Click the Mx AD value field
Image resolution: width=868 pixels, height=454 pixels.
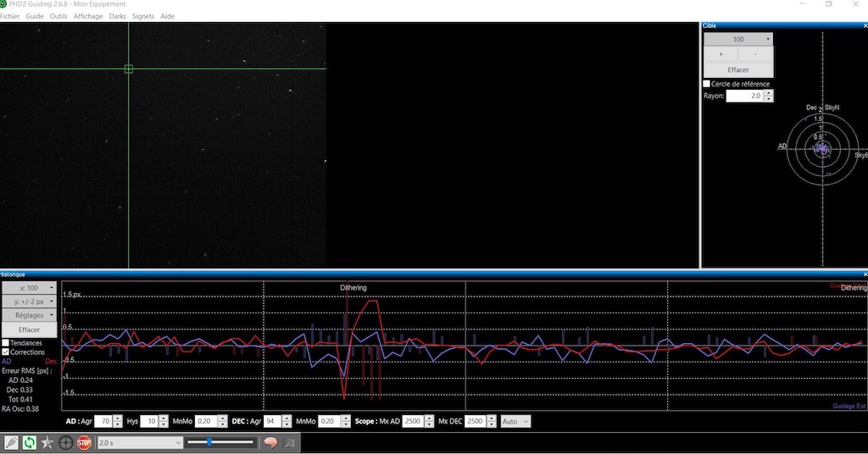tap(413, 421)
